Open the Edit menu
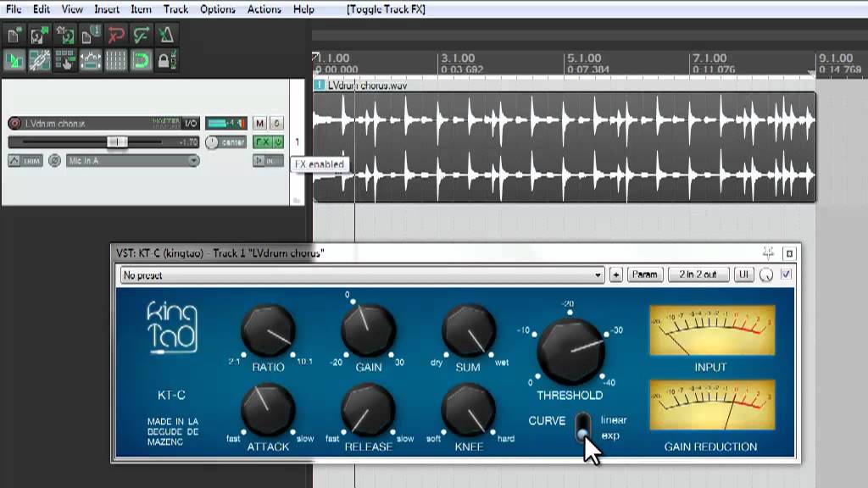Image resolution: width=868 pixels, height=488 pixels. (x=41, y=8)
